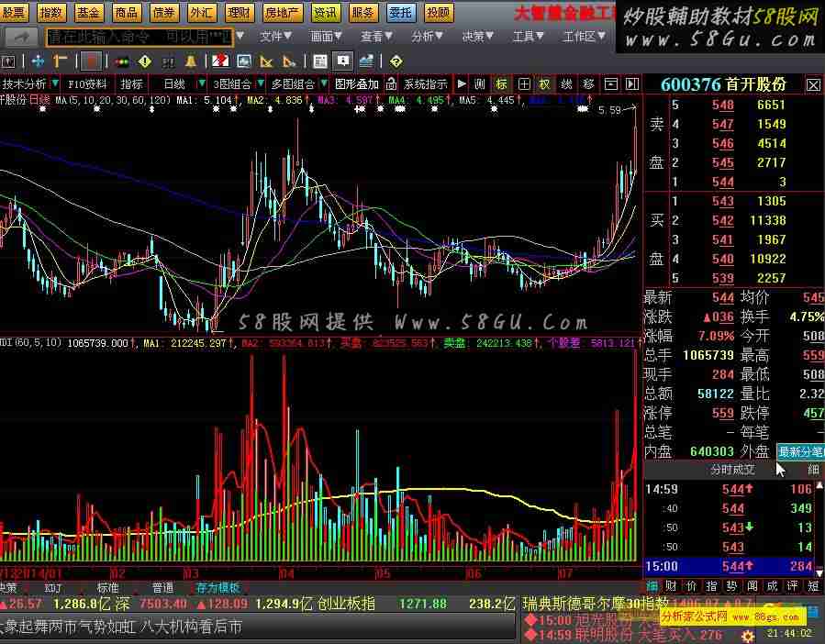Screen dimensions: 825x644
Task: Open the 文件 menu
Action: click(275, 37)
